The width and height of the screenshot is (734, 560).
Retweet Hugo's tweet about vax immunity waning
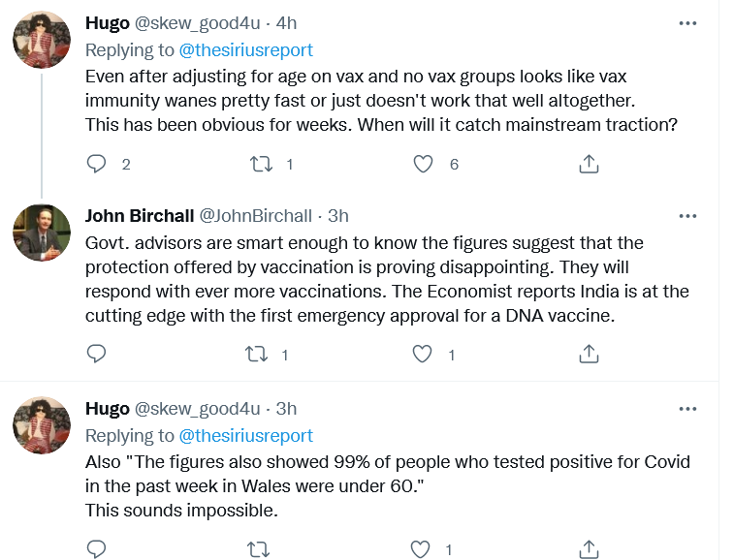pyautogui.click(x=260, y=165)
